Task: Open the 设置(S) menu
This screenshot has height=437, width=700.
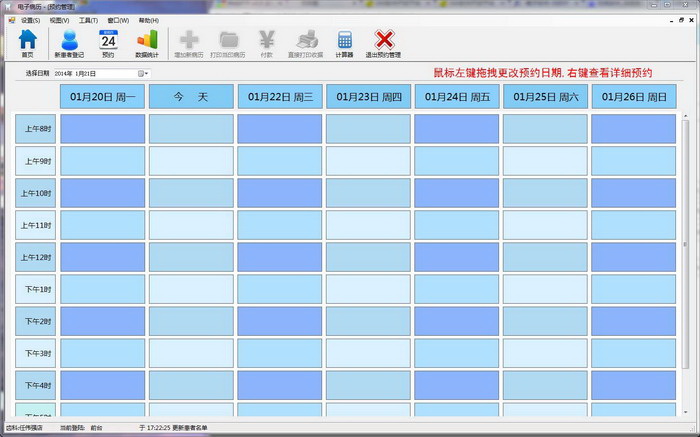Action: pyautogui.click(x=31, y=20)
